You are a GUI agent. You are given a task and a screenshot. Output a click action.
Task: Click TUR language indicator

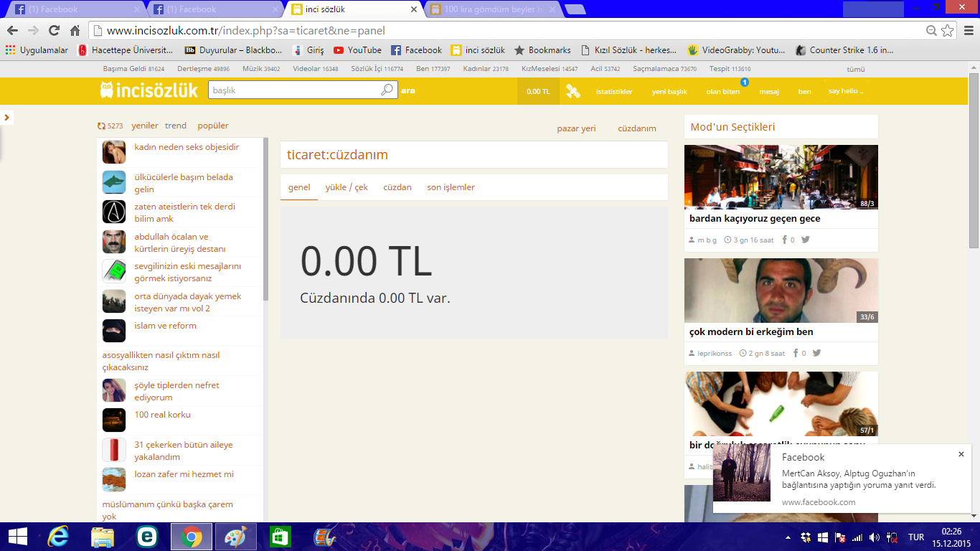pos(916,537)
